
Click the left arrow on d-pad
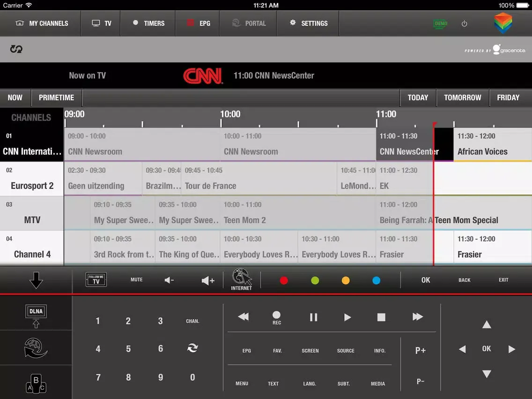462,349
